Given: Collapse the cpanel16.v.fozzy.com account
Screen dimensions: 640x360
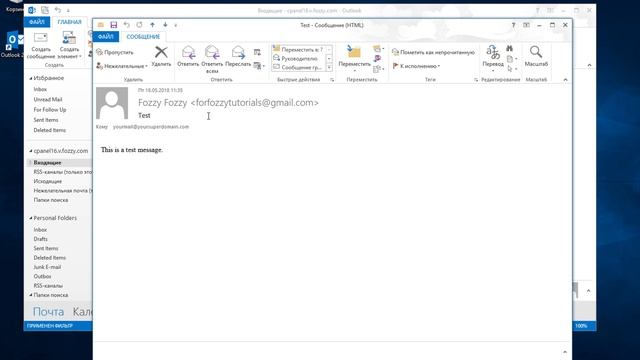Looking at the screenshot, I should pos(31,151).
